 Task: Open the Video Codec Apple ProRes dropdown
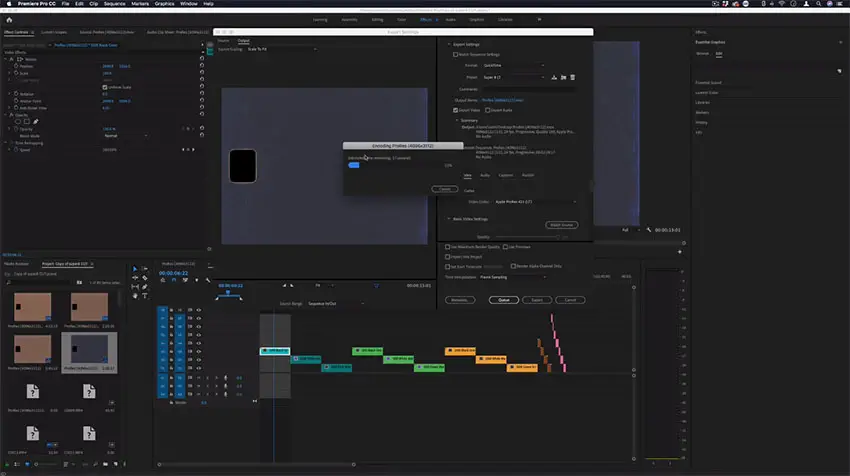point(535,202)
